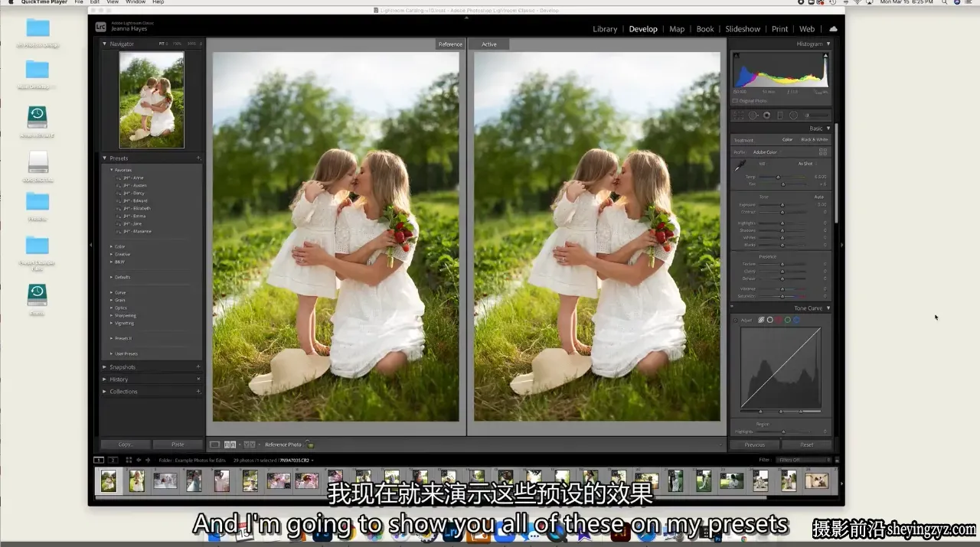Add new preset with plus icon
Image resolution: width=980 pixels, height=547 pixels.
coord(198,158)
